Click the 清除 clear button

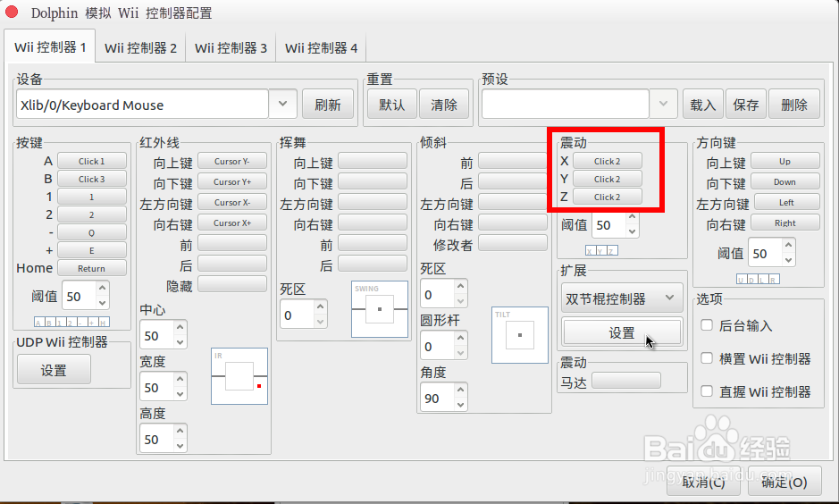[444, 105]
